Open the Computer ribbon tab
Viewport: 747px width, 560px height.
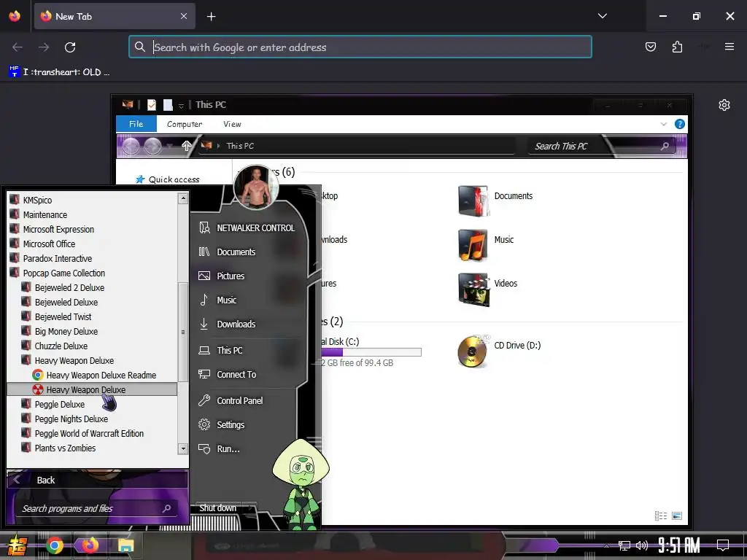pyautogui.click(x=185, y=124)
